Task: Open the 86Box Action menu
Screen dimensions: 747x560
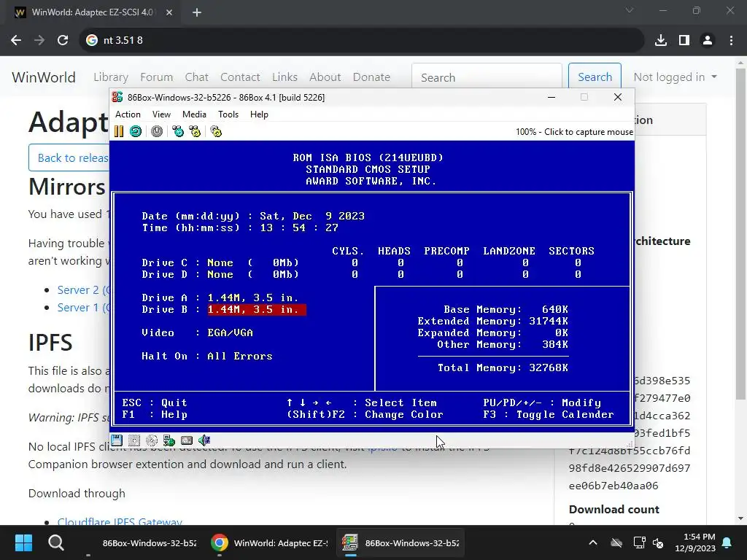Action: click(128, 114)
